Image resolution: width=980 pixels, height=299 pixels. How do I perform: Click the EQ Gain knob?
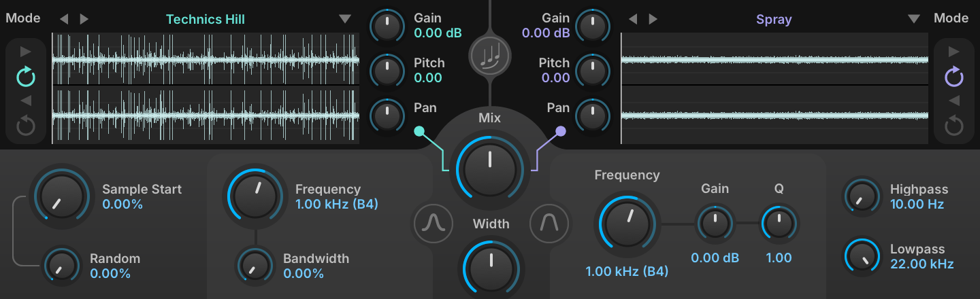(x=715, y=223)
